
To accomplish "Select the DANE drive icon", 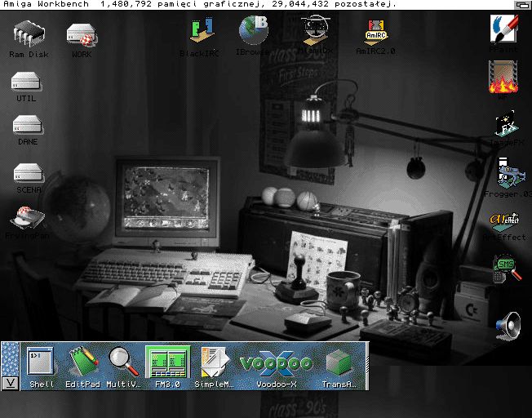I will click(x=28, y=125).
